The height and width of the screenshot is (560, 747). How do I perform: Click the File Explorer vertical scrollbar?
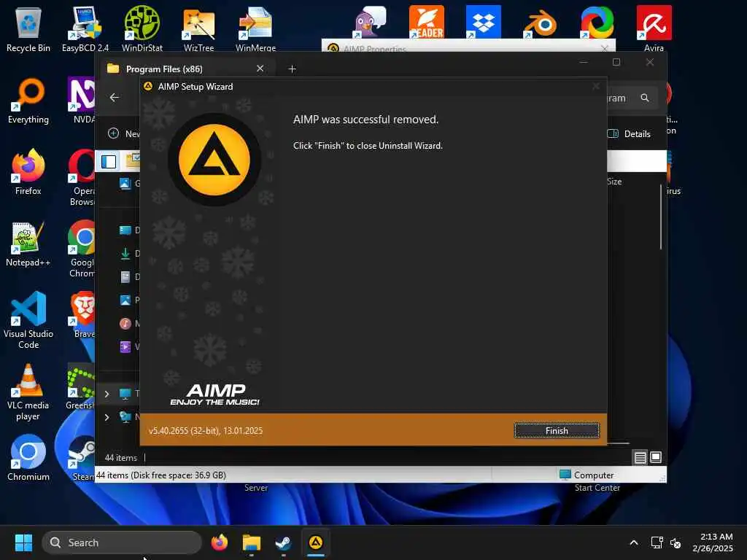coord(661,217)
